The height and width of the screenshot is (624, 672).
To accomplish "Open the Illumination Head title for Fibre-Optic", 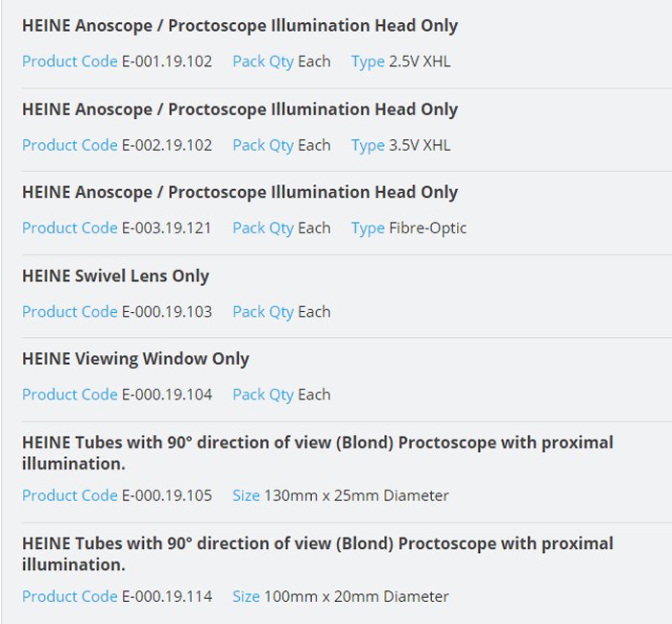I will point(240,192).
